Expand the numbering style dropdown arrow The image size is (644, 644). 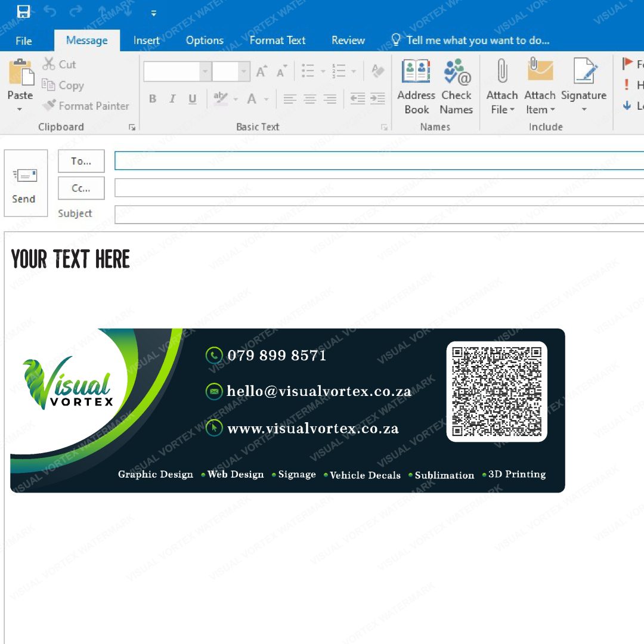354,71
